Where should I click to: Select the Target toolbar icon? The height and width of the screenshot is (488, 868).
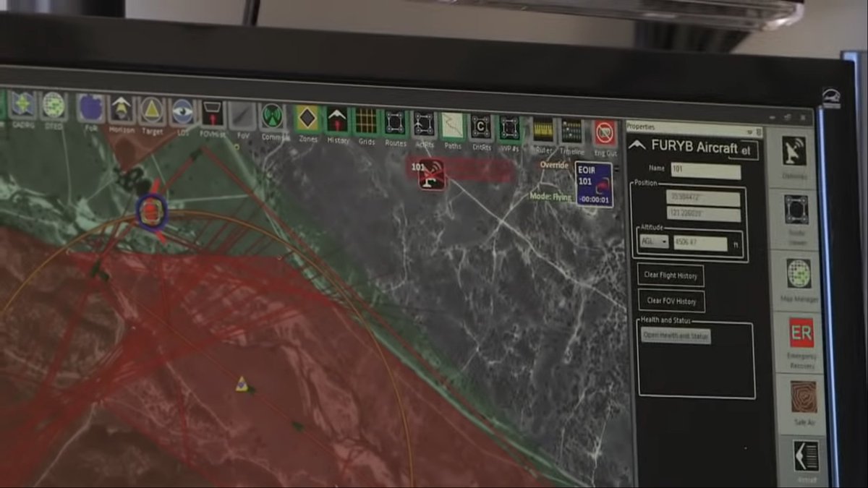(x=152, y=110)
